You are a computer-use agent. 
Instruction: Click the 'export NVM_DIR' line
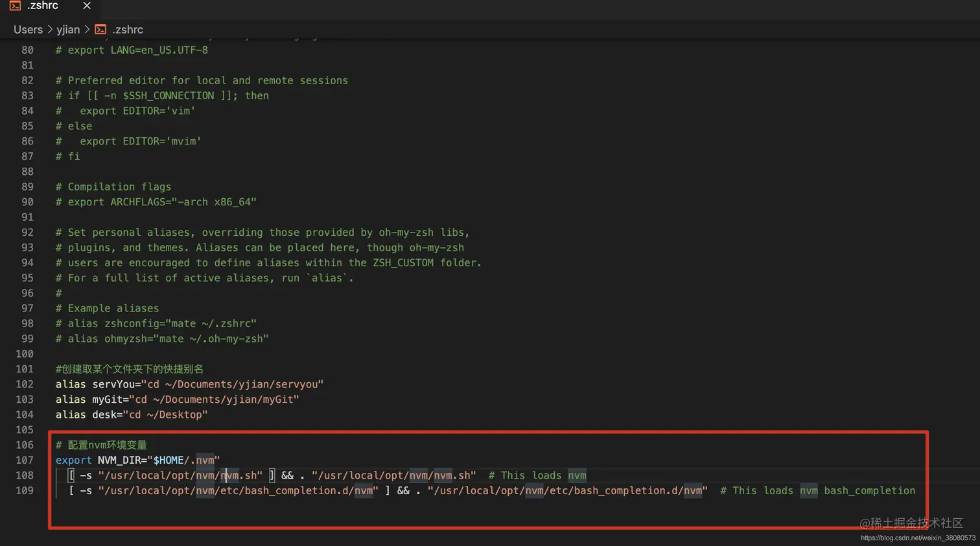pyautogui.click(x=137, y=461)
